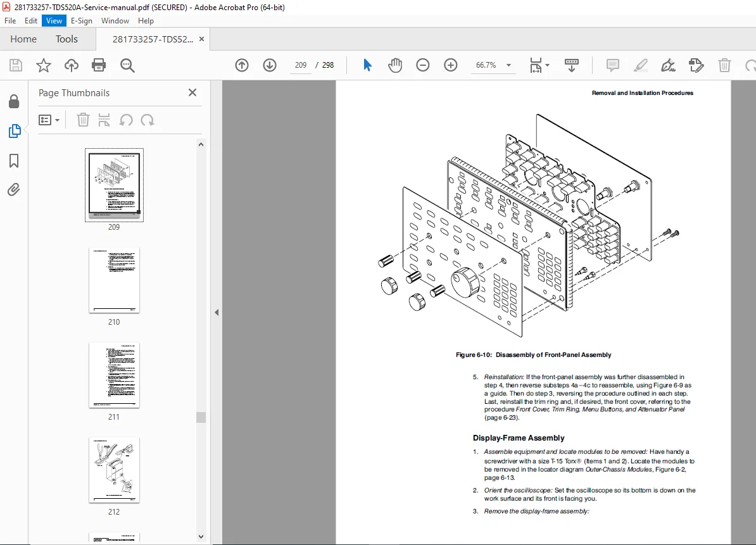This screenshot has height=545, width=756.
Task: Toggle the Page Thumbnails sidebar icon
Action: click(x=15, y=130)
